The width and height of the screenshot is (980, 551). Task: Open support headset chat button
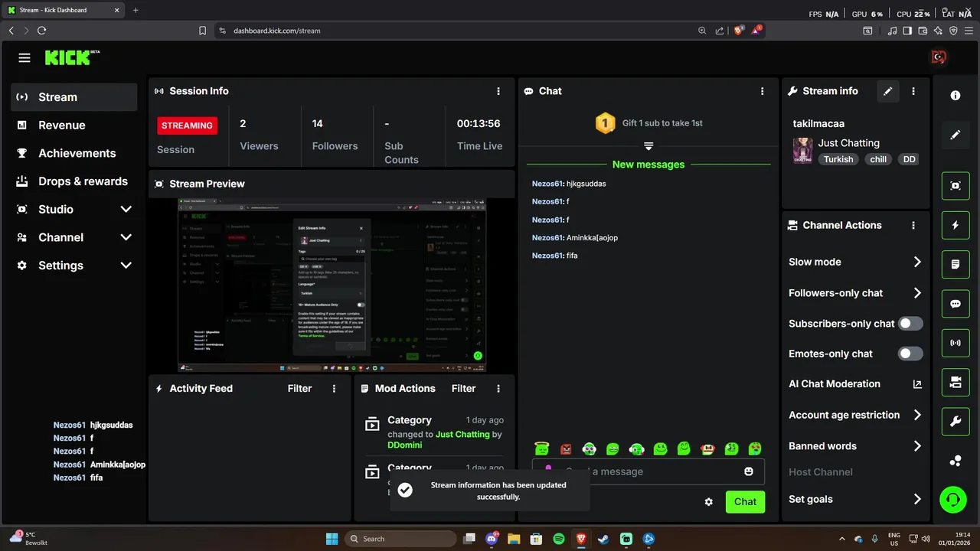[953, 500]
